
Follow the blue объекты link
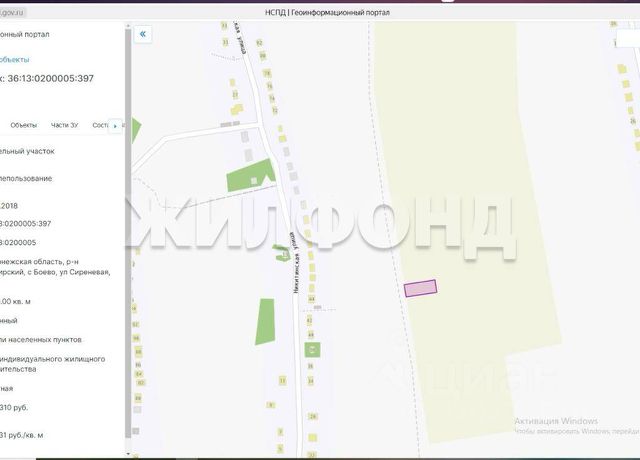pos(14,60)
